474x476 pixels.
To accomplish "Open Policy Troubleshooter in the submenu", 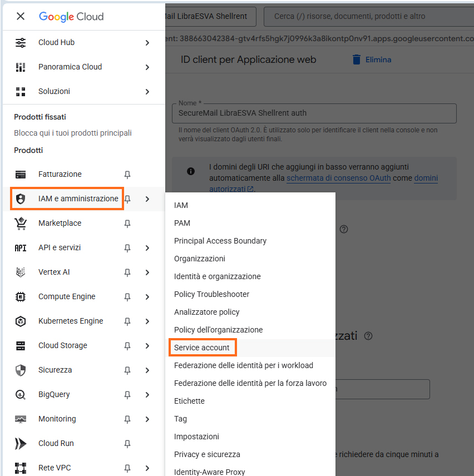I will tap(211, 294).
